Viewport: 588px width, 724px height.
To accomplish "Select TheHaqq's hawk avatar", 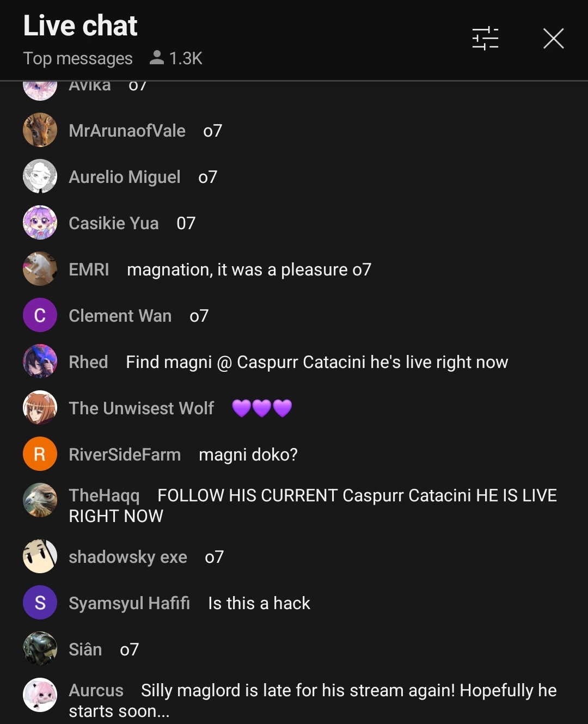I will pos(40,500).
